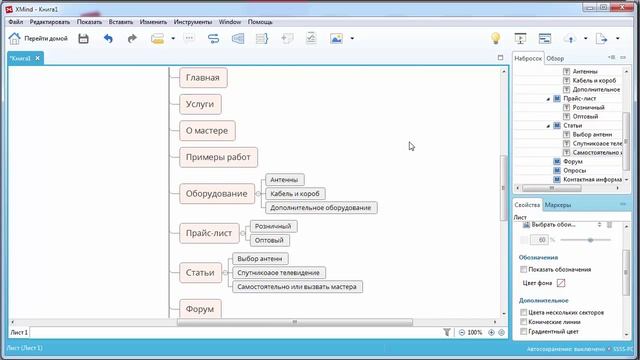Open the Помощь menu
This screenshot has width=640, height=360.
tap(260, 22)
